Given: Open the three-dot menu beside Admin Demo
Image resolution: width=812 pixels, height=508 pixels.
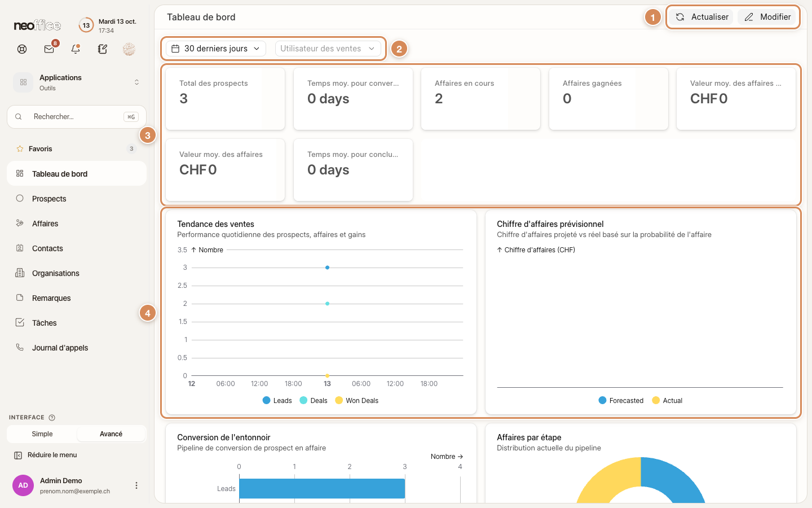Looking at the screenshot, I should pos(136,485).
